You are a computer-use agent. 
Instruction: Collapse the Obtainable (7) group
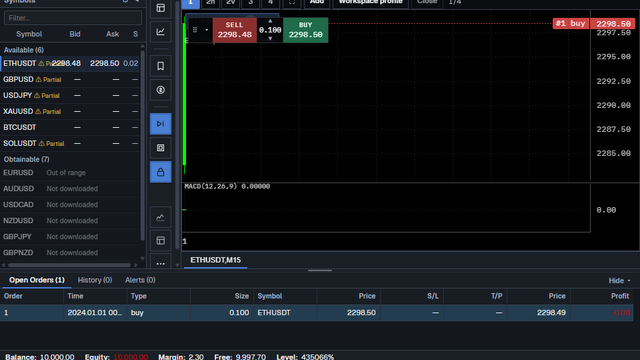point(27,159)
